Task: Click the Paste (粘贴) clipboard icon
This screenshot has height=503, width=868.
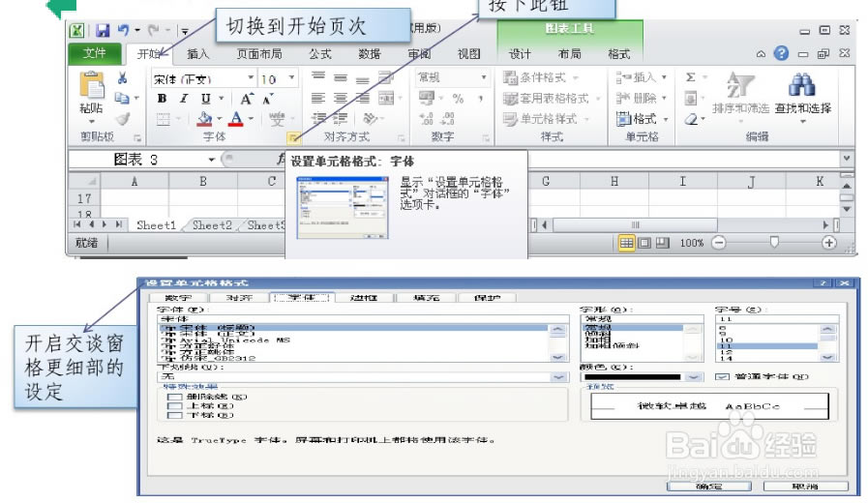Action: tap(91, 86)
